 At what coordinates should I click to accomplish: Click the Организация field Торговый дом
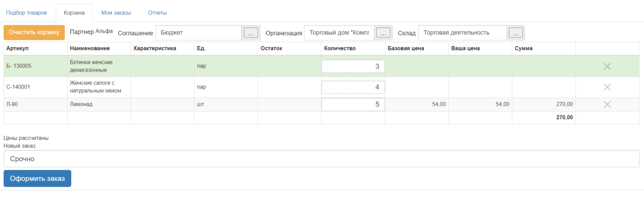339,33
